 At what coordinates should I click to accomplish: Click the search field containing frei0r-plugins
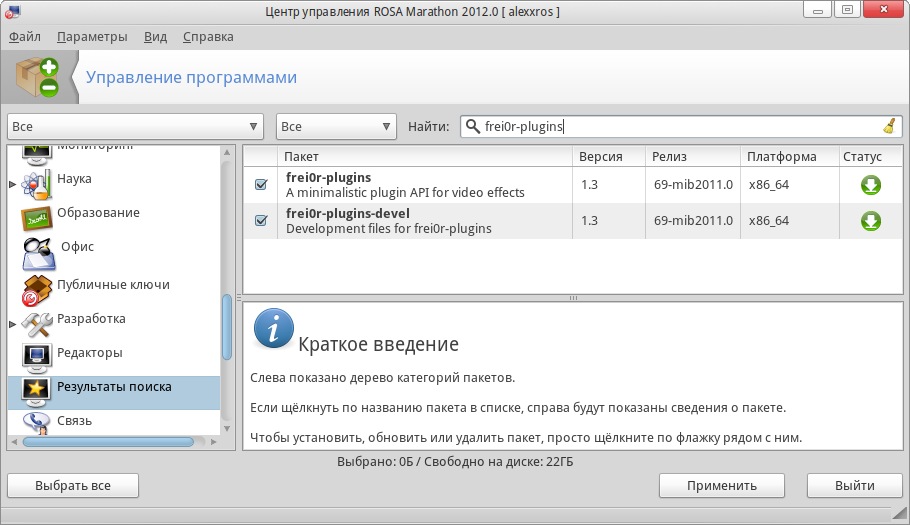point(681,126)
